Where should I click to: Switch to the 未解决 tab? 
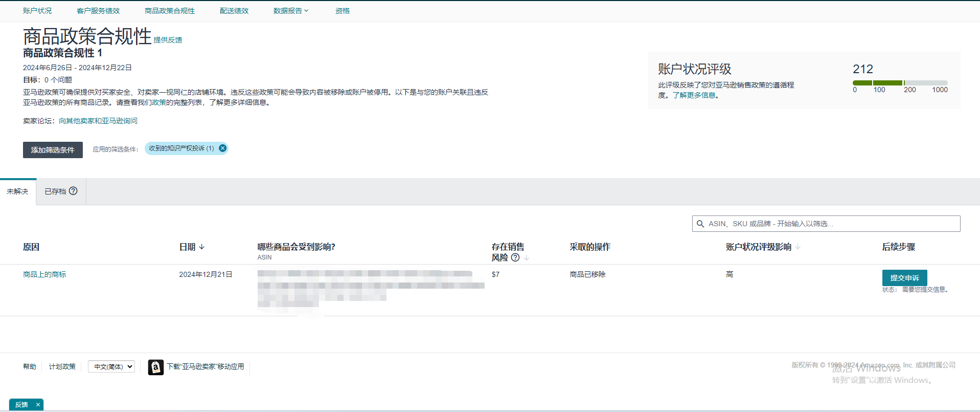coord(18,191)
